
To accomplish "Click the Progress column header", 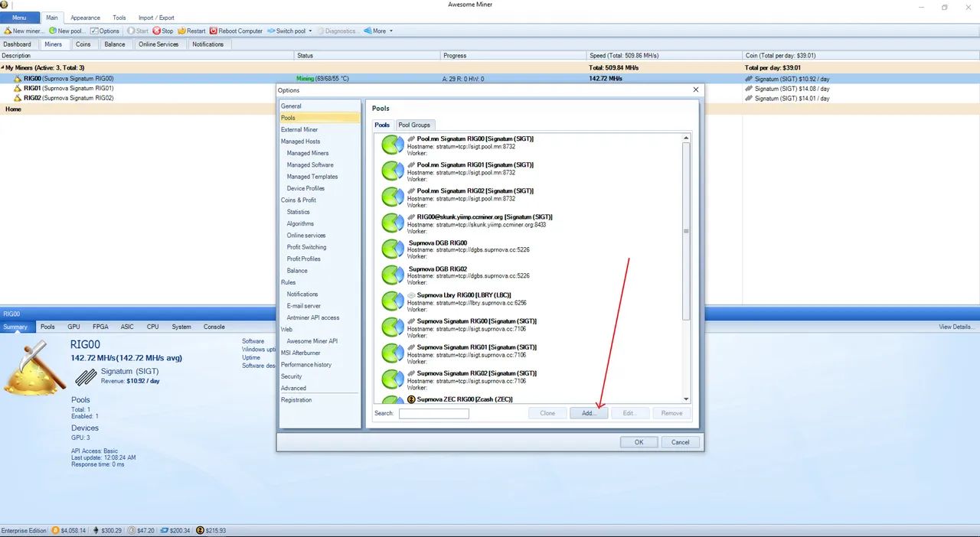I will click(x=514, y=56).
